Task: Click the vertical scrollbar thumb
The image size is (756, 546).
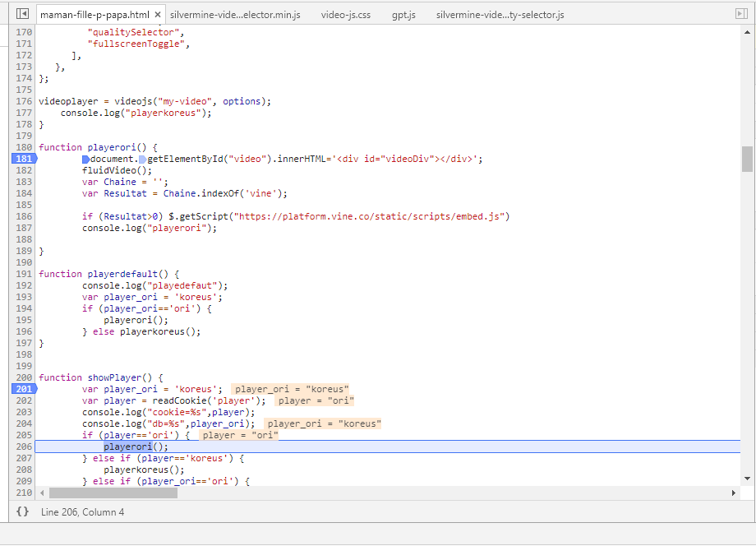Action: [x=747, y=159]
